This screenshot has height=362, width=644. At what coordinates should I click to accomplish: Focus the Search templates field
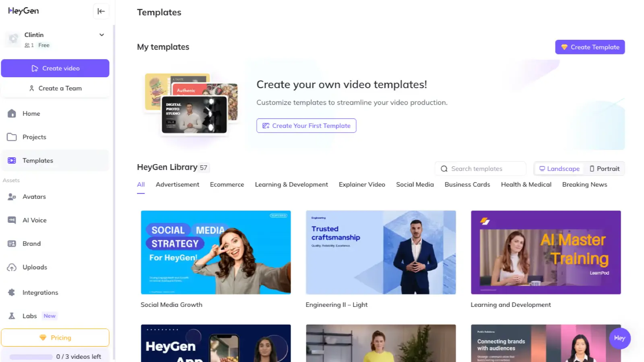(x=481, y=169)
